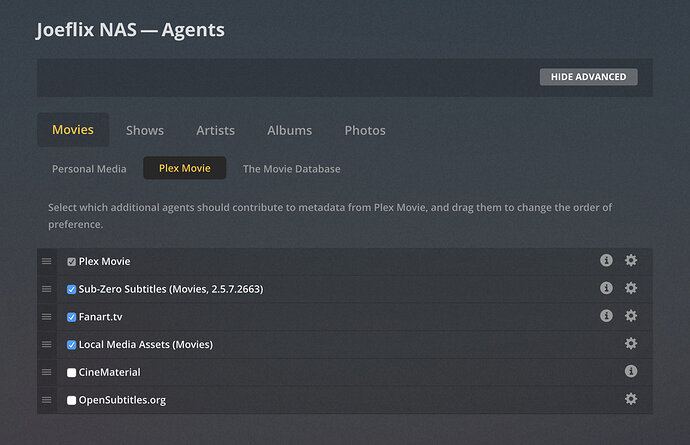This screenshot has width=690, height=445.
Task: Select The Movie Database agent tab
Action: pyautogui.click(x=291, y=169)
